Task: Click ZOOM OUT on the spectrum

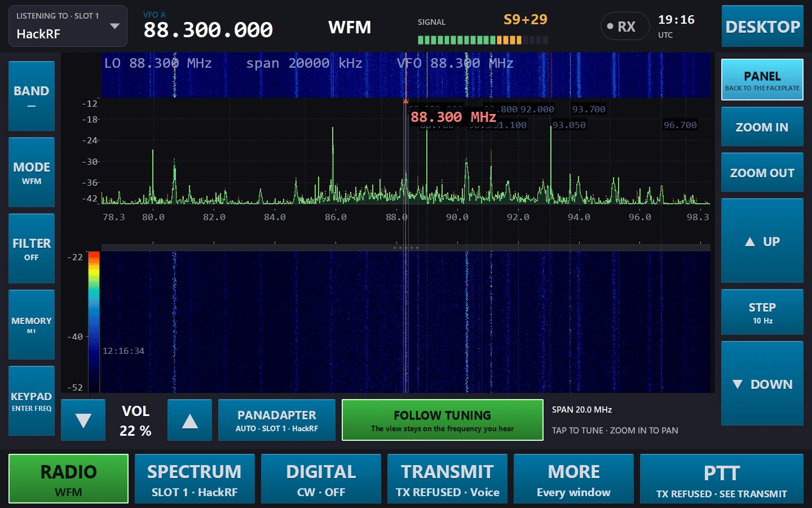Action: 762,173
